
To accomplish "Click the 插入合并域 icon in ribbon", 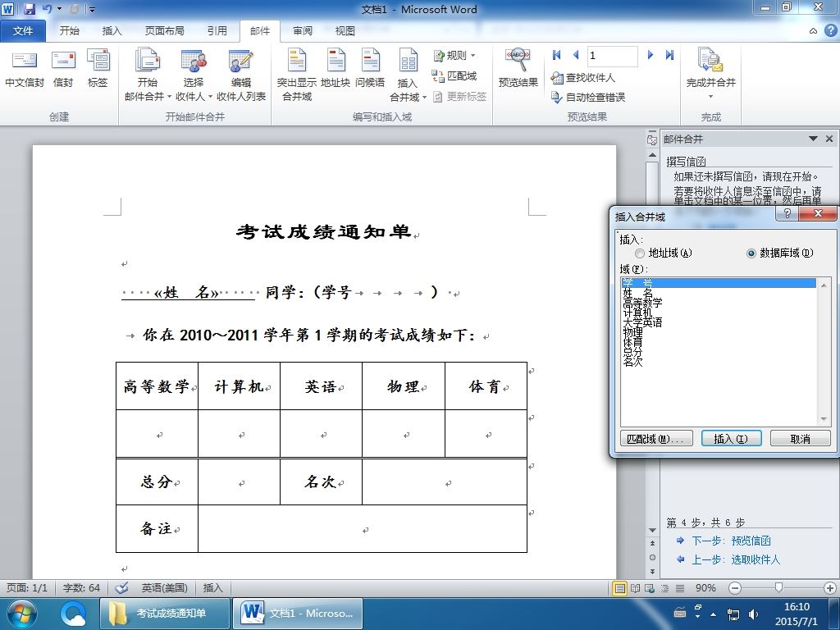I will [408, 61].
